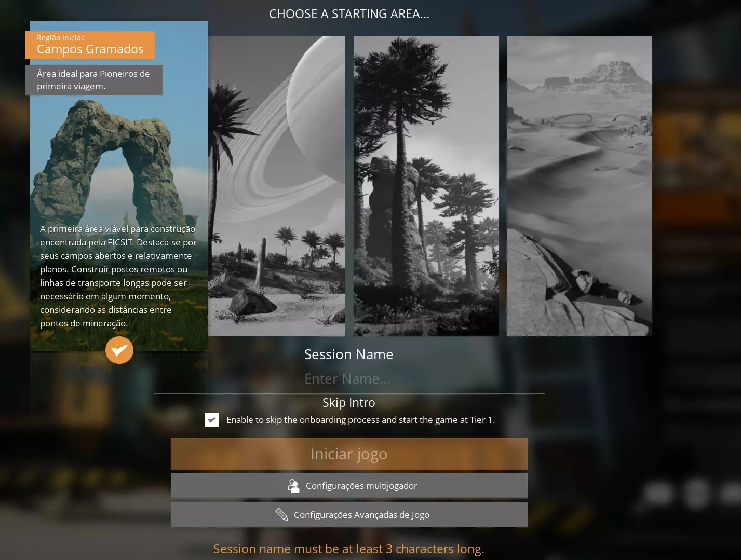
Task: Click the 'Choose a starting area...' heading
Action: coord(349,14)
